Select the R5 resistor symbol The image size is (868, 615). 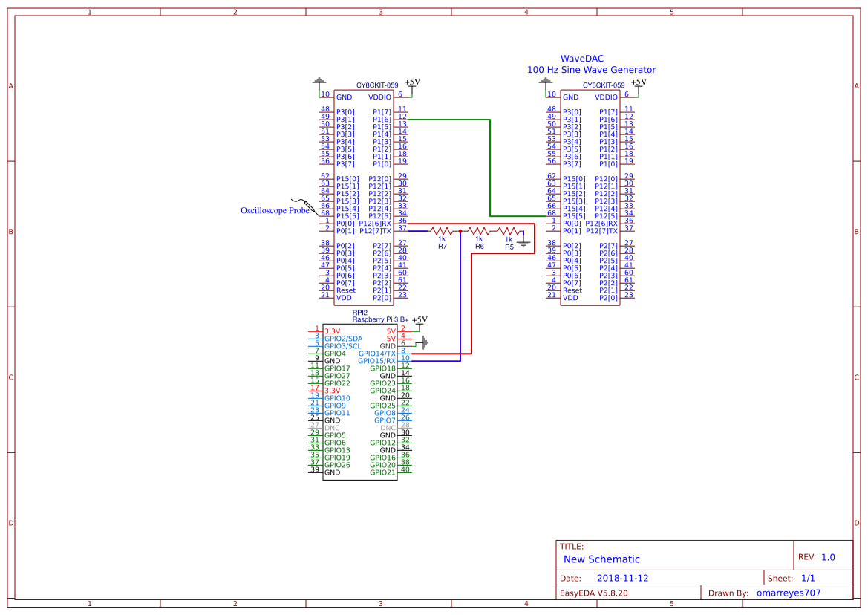coord(509,231)
